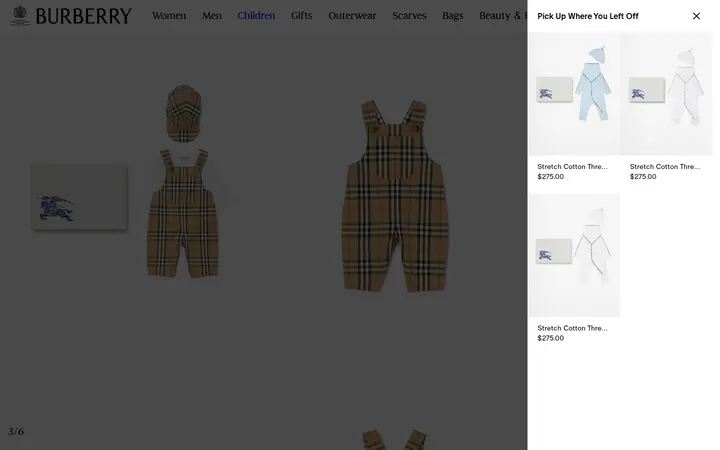This screenshot has height=450, width=720.
Task: Open the Scarves menu
Action: coord(409,16)
